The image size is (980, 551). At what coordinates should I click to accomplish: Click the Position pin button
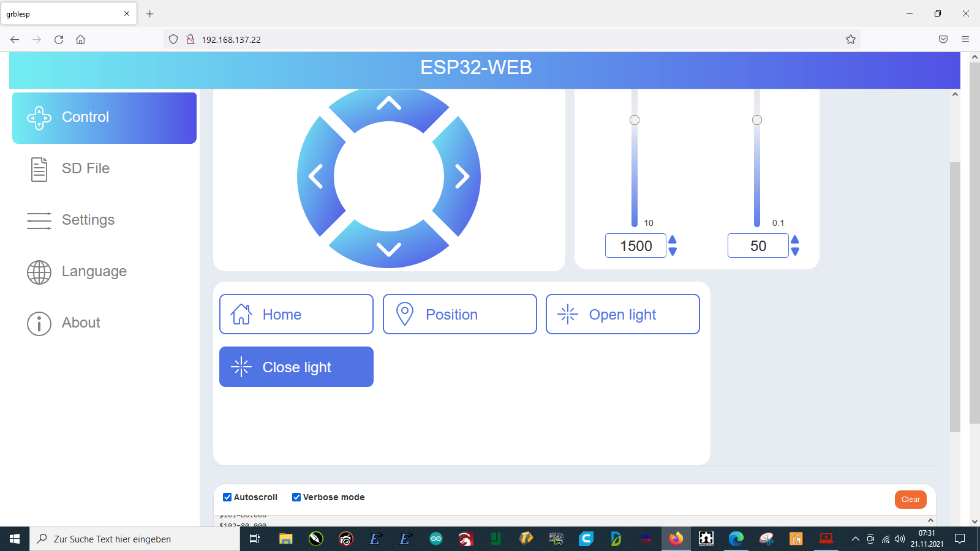[459, 314]
